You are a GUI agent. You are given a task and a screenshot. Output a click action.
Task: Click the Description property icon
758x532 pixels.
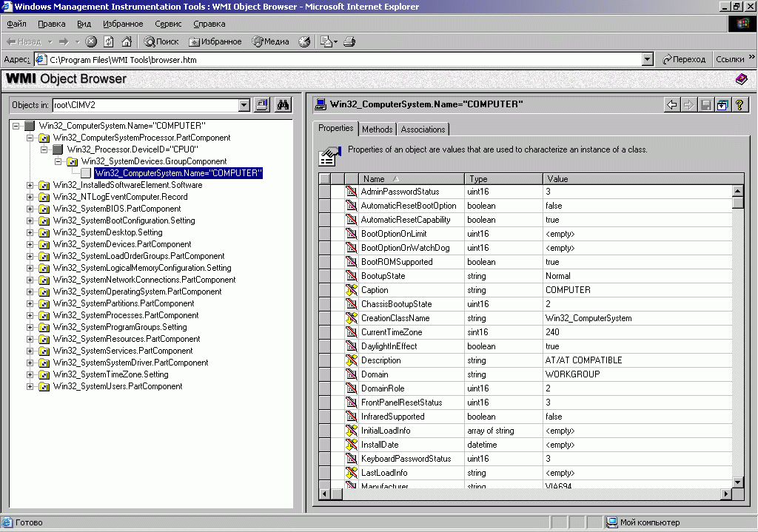tap(352, 360)
